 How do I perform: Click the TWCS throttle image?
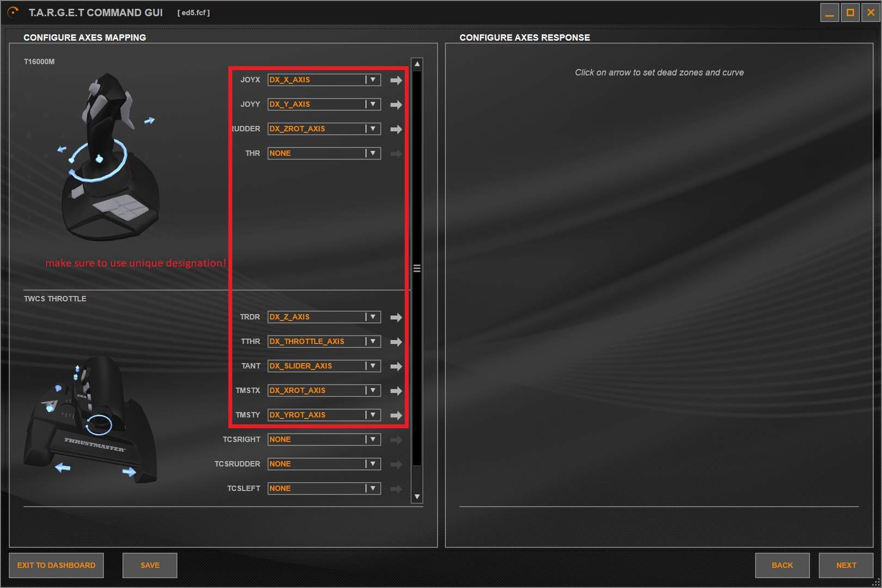[x=90, y=419]
